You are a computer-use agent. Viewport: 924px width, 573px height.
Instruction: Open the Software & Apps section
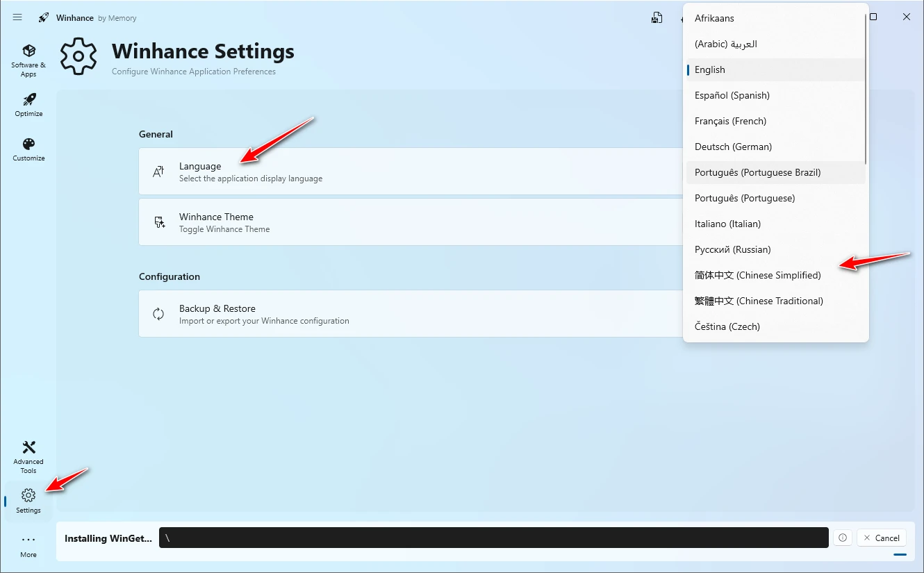point(28,59)
